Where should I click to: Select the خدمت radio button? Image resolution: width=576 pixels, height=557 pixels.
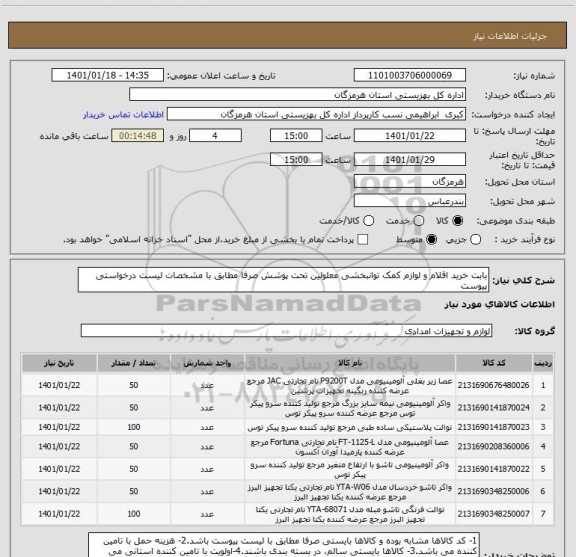click(419, 221)
